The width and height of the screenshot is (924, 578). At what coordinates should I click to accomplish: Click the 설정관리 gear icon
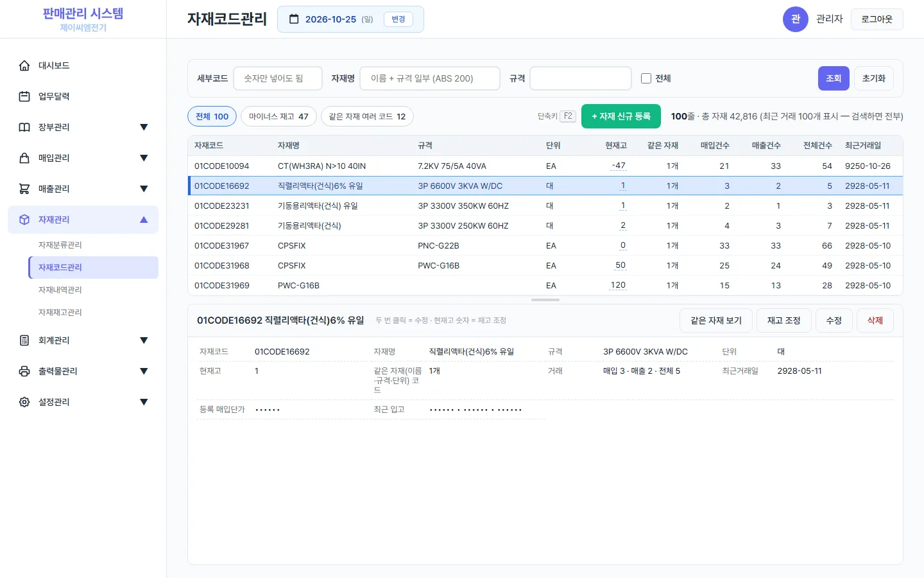[x=24, y=402]
